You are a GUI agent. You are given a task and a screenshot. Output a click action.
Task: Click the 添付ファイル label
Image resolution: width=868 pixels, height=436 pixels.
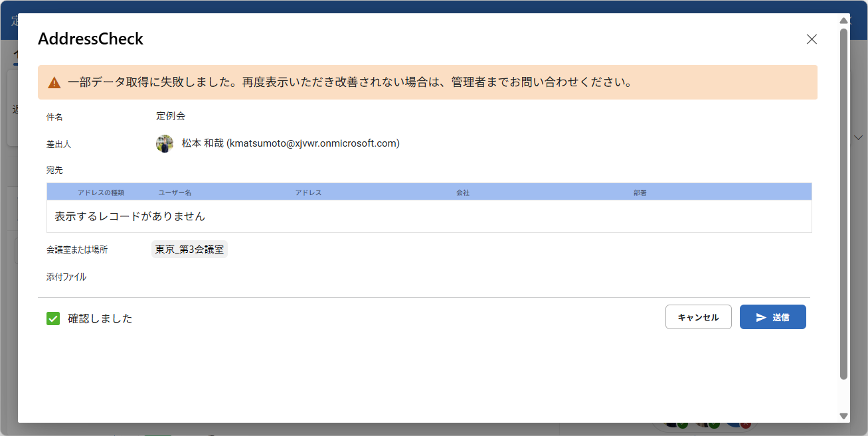tap(66, 277)
